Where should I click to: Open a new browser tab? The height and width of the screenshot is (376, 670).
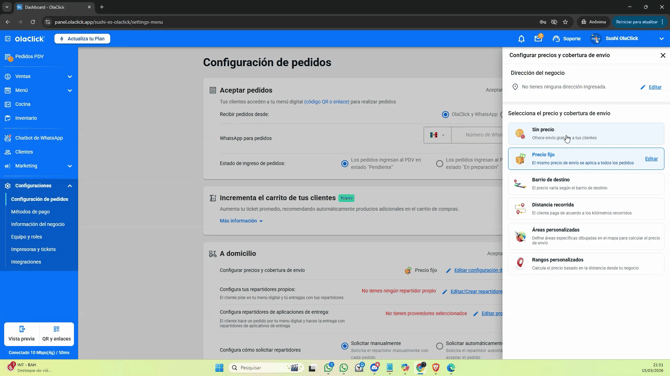(x=102, y=7)
